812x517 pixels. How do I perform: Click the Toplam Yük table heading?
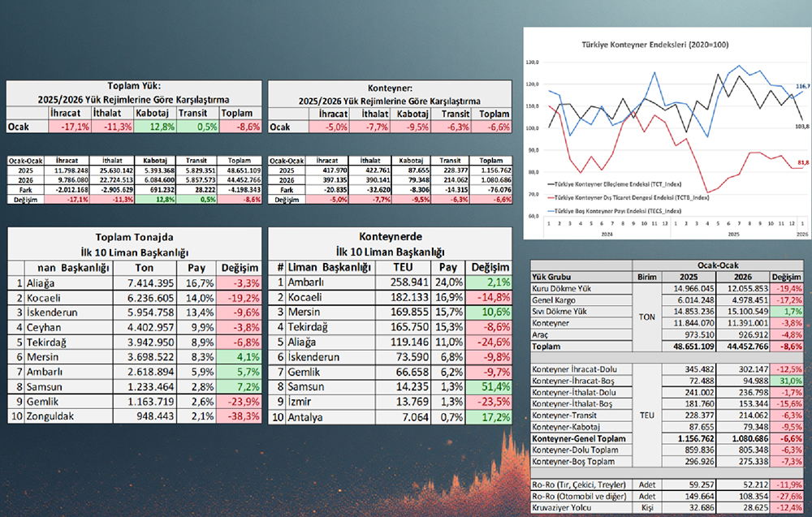134,84
